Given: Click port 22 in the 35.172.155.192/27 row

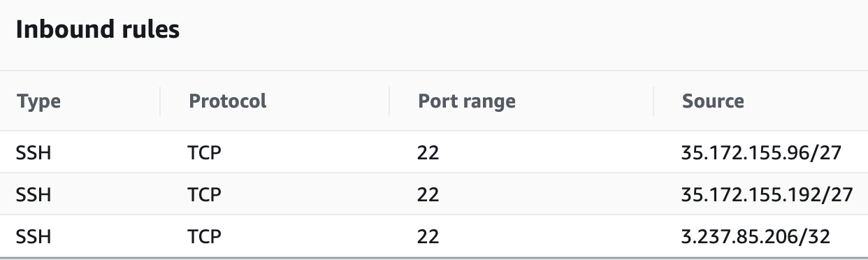Looking at the screenshot, I should coord(428,194).
